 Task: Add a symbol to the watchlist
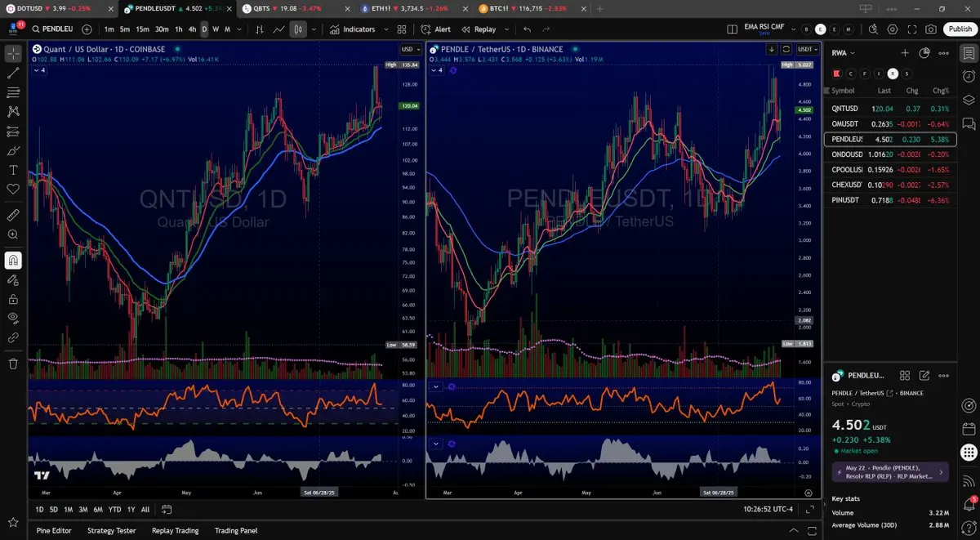pos(905,53)
